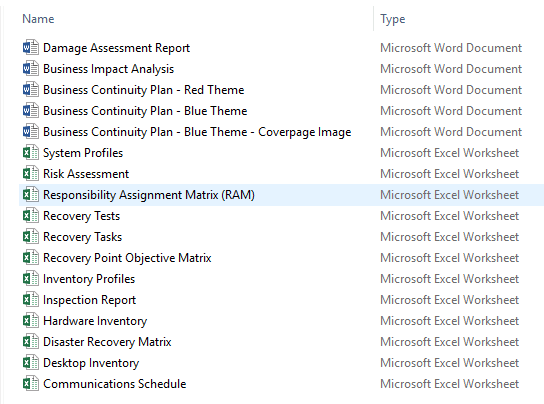This screenshot has width=544, height=404.
Task: Select the Responsibility Assignment Matrix (RAM) file name
Action: (x=149, y=195)
